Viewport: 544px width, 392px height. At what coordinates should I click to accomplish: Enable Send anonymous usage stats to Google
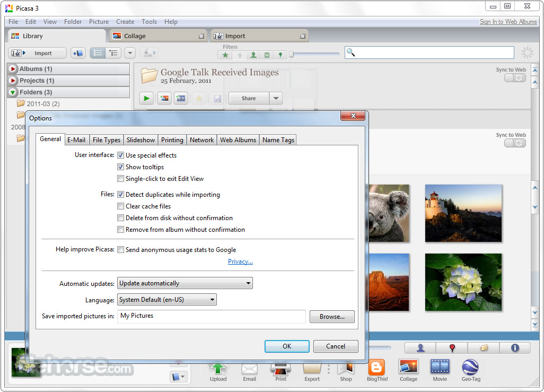[120, 250]
